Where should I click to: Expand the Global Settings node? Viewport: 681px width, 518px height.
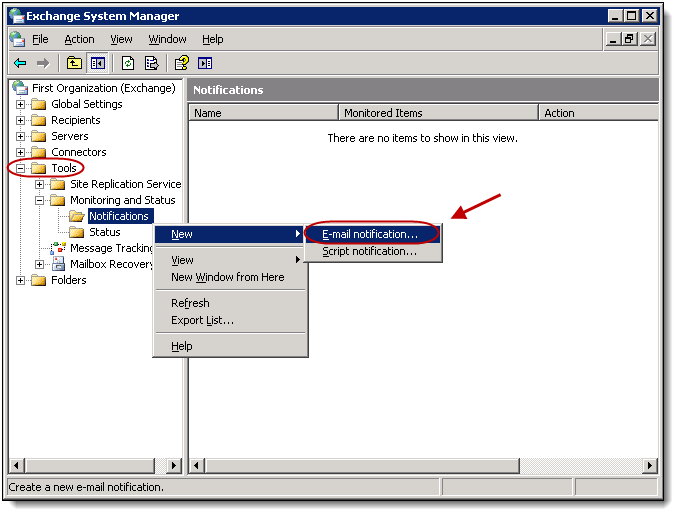(x=20, y=105)
